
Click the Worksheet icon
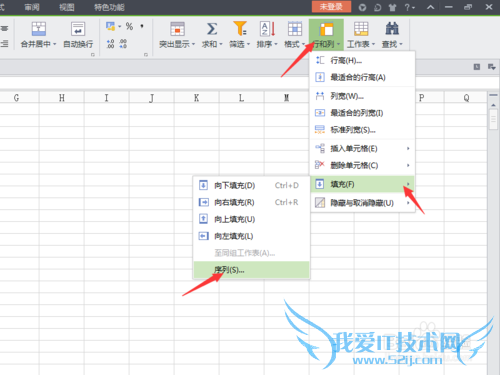pos(361,29)
